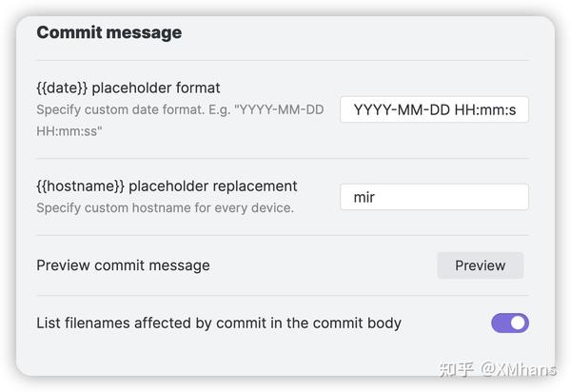Viewport: 571px width, 392px height.
Task: Click the "List filenames affected by commit" label
Action: click(x=219, y=323)
